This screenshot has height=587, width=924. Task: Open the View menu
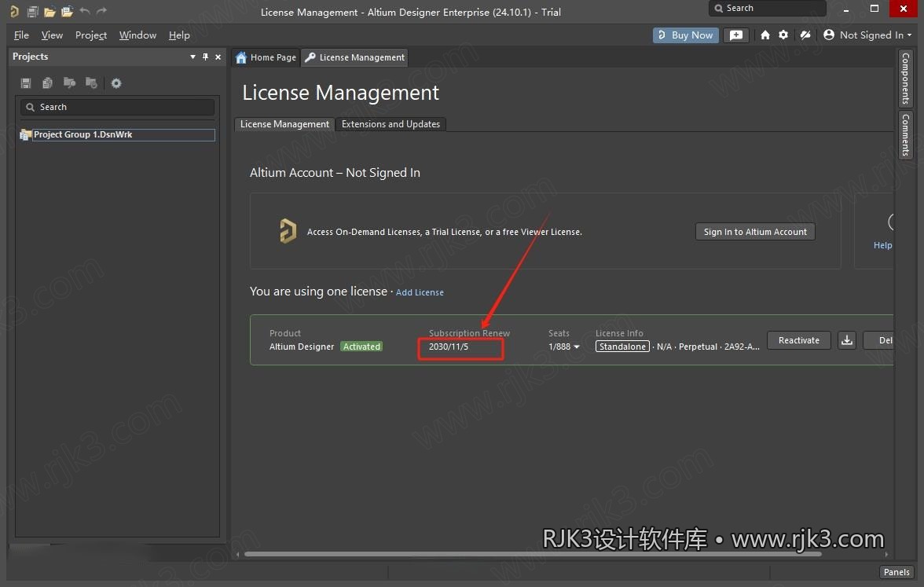52,35
